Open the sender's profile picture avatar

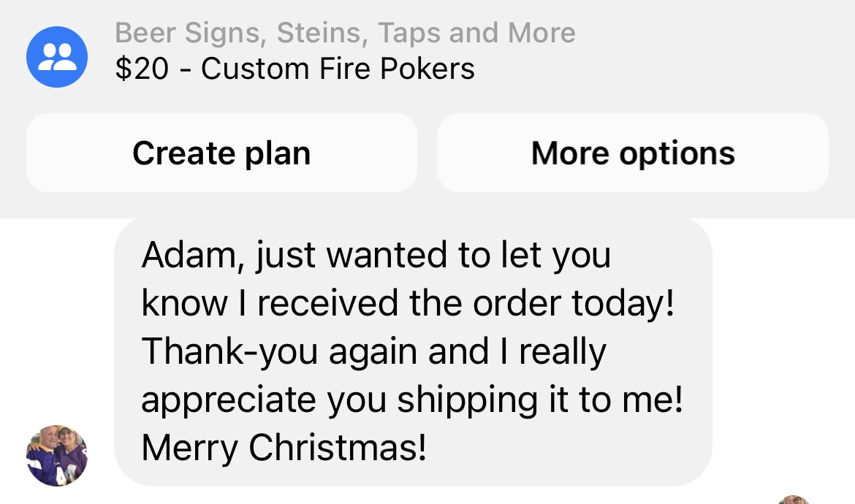pos(57,455)
